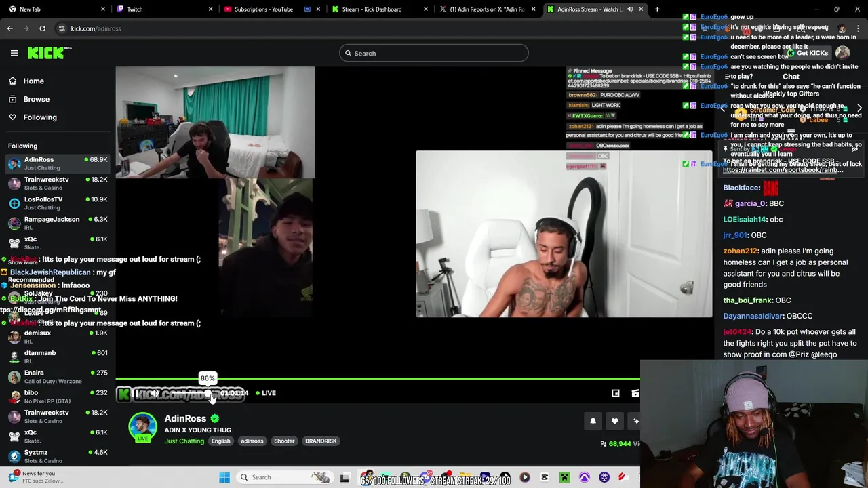Adjust the player volume slider handle
This screenshot has height=488, width=868.
pyautogui.click(x=208, y=393)
